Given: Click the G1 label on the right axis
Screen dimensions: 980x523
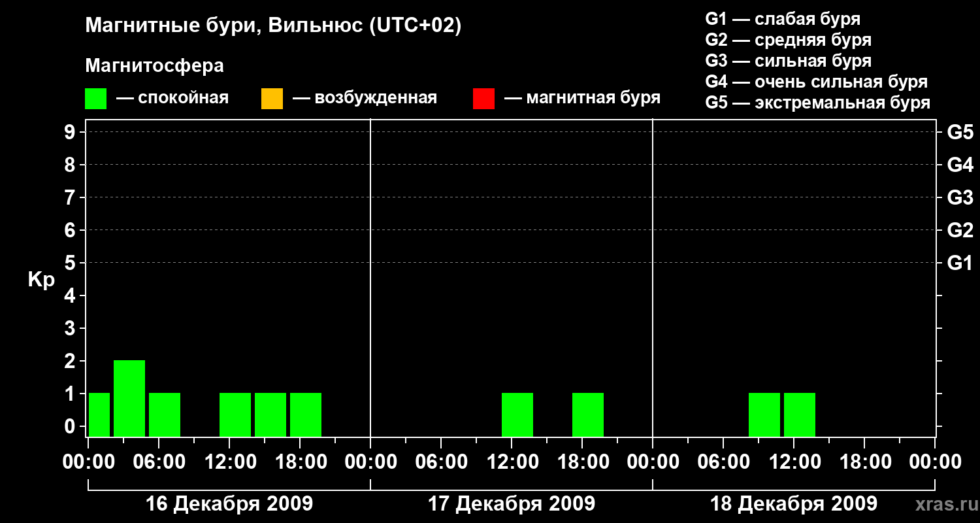Looking at the screenshot, I should tap(960, 263).
